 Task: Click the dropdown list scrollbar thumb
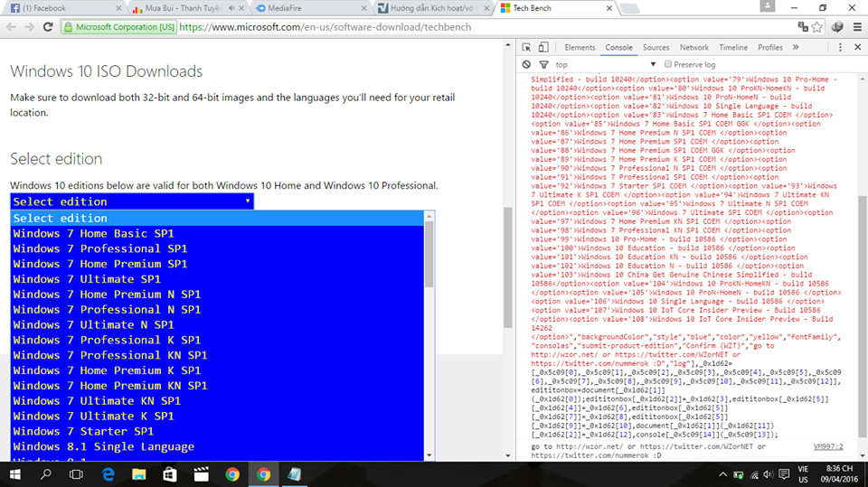coord(429,255)
